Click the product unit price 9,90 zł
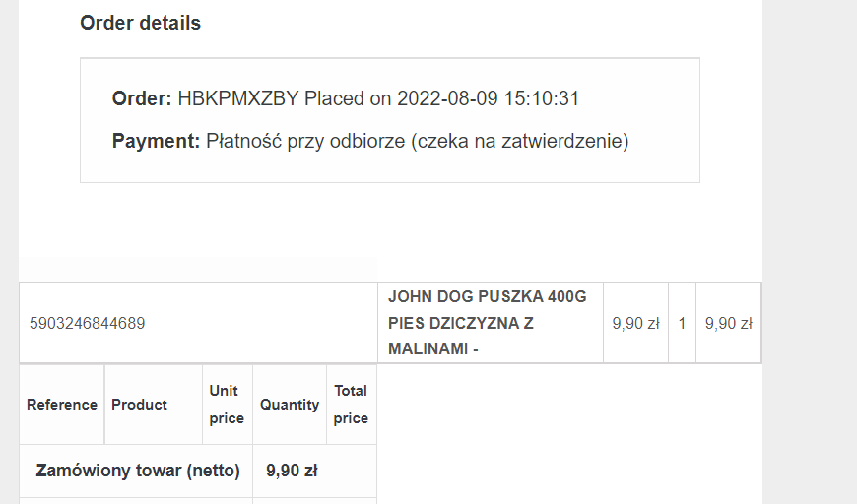The width and height of the screenshot is (857, 504). click(x=635, y=323)
